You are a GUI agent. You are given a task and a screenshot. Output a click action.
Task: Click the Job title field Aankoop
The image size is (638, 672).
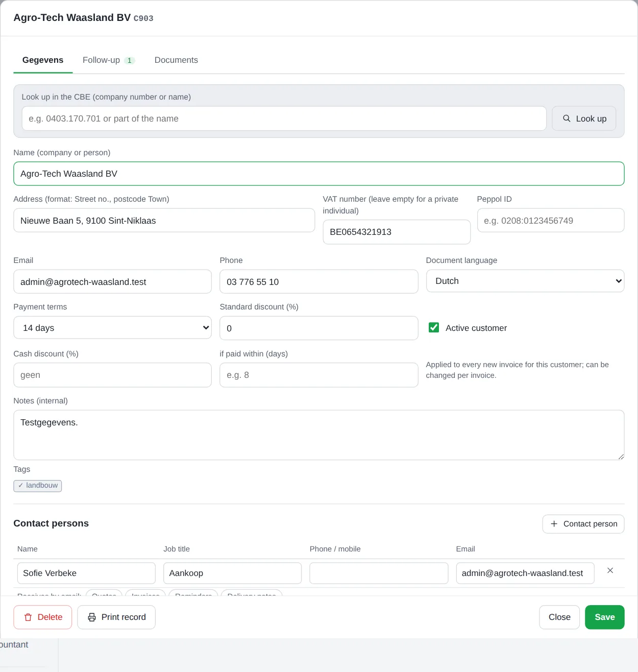point(232,573)
